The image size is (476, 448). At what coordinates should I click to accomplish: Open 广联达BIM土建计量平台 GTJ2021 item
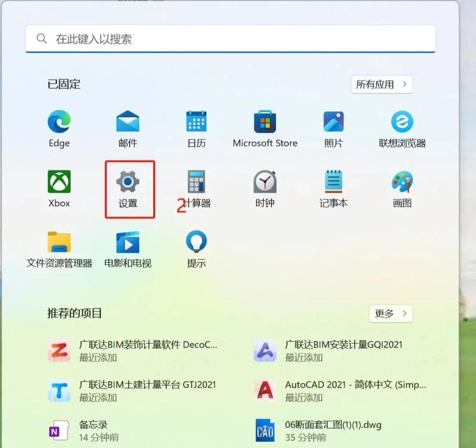[132, 391]
